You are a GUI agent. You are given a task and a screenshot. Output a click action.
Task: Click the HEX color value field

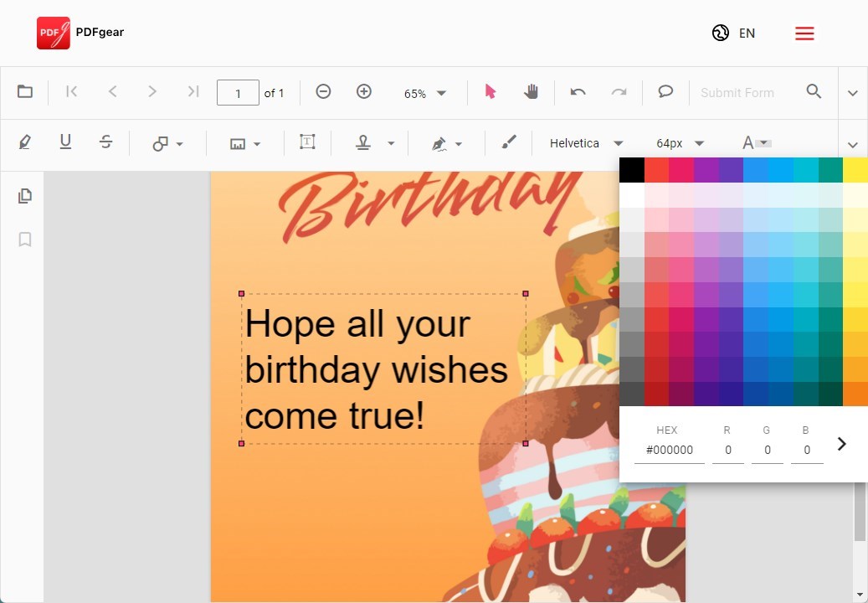668,451
